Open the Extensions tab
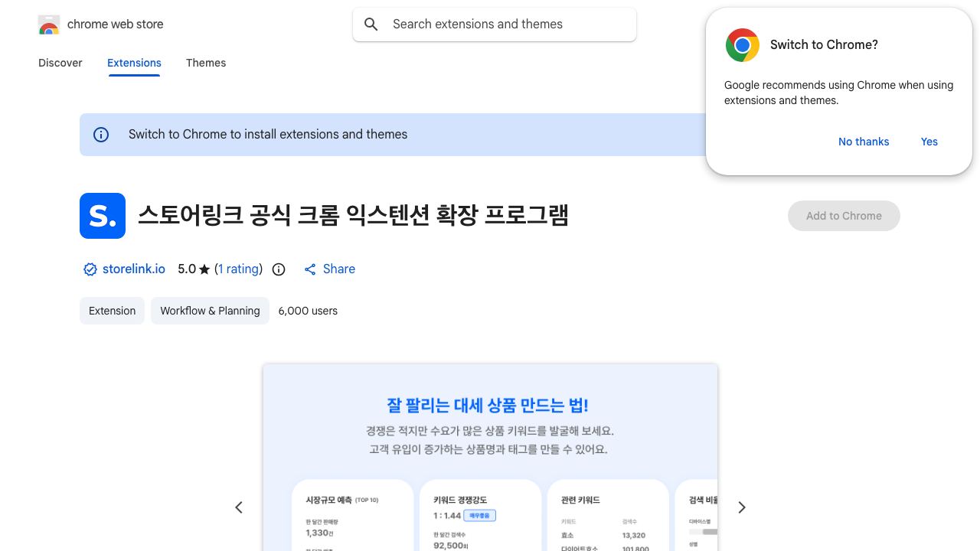The height and width of the screenshot is (551, 980). point(134,63)
